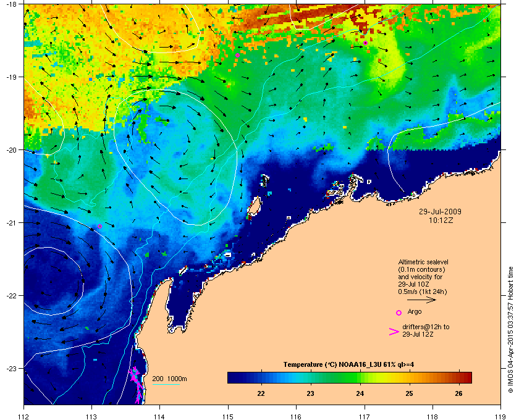Click the latitude axis label -21
Image resolution: width=519 pixels, height=420 pixels.
[11, 223]
